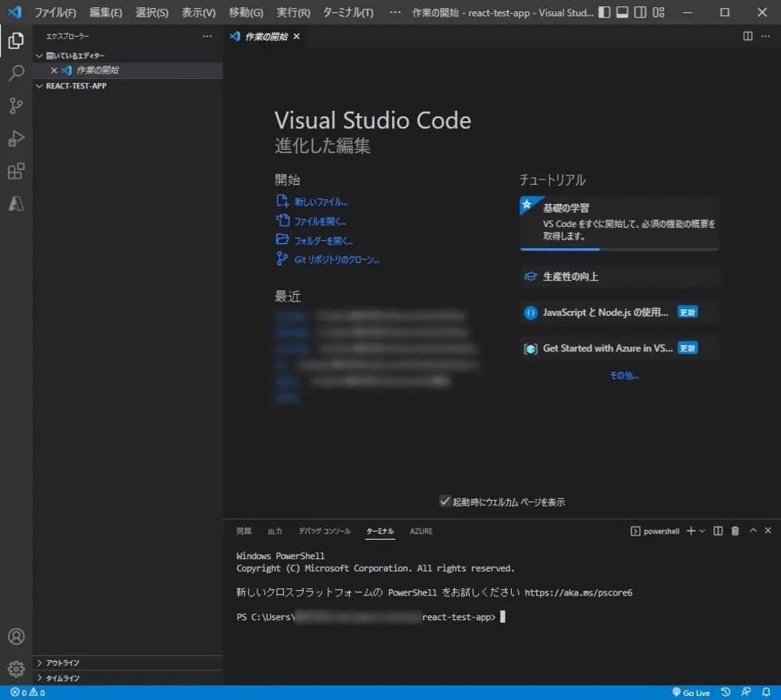
Task: Split the editor to the right
Action: click(x=748, y=36)
